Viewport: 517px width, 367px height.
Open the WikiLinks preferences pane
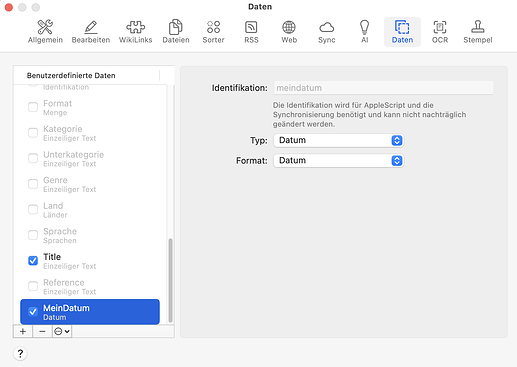135,32
